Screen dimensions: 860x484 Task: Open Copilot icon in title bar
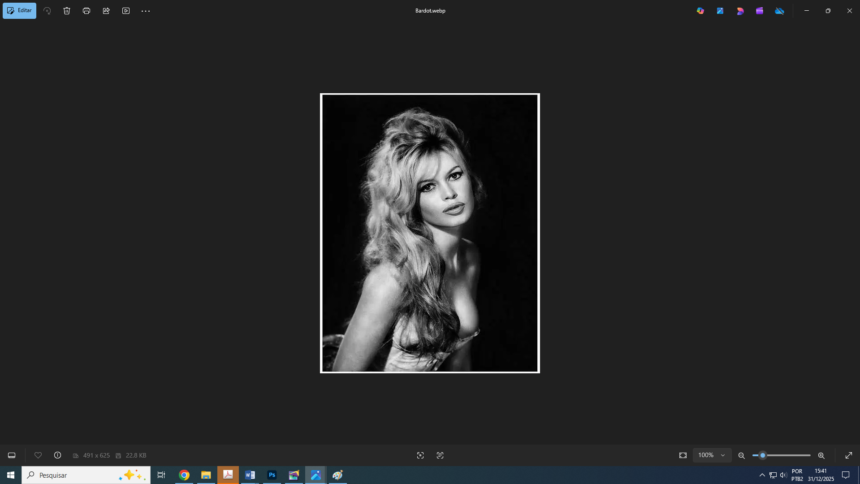tap(700, 10)
